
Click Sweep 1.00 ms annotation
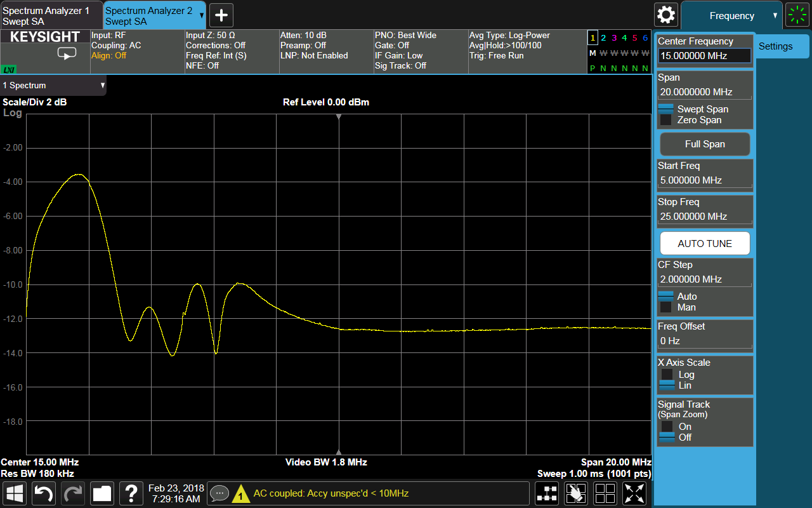594,474
